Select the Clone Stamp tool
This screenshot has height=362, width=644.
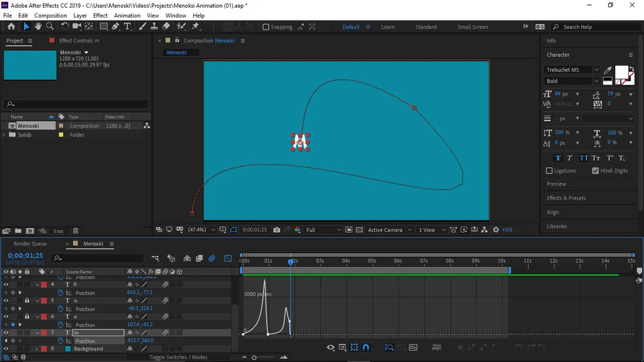point(154,27)
